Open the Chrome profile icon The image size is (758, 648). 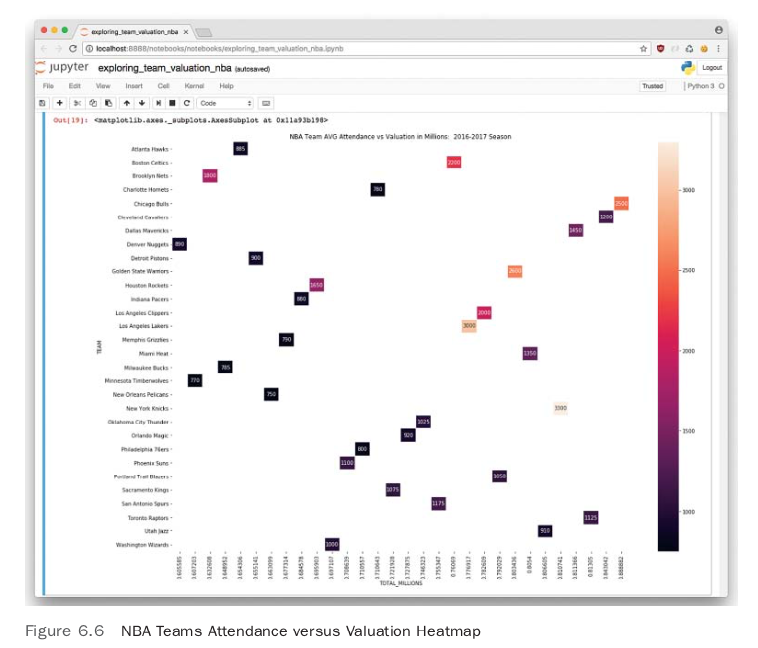(x=718, y=30)
